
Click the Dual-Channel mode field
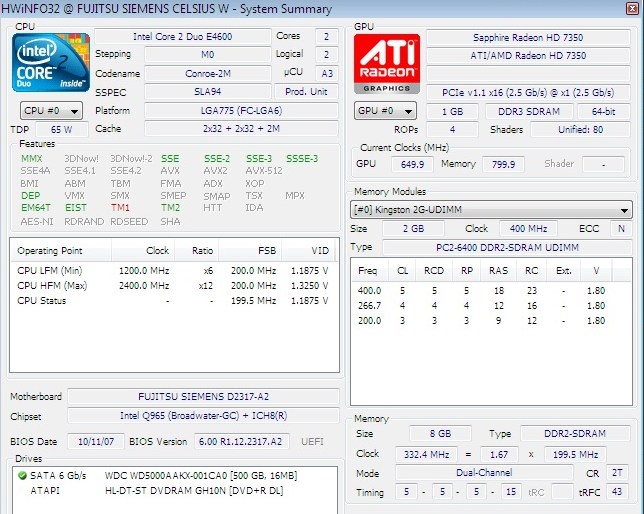(484, 473)
